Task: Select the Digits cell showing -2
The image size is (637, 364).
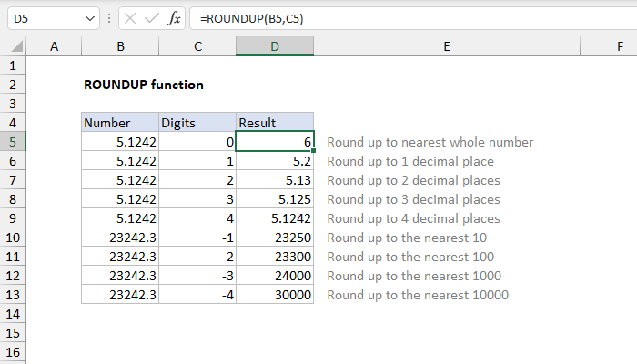Action: click(x=197, y=257)
